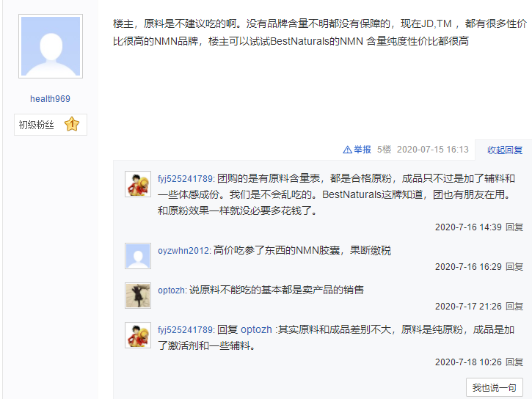Image resolution: width=532 pixels, height=399 pixels.
Task: Reply to the 2020-7-17 21:26 comment
Action: [514, 307]
